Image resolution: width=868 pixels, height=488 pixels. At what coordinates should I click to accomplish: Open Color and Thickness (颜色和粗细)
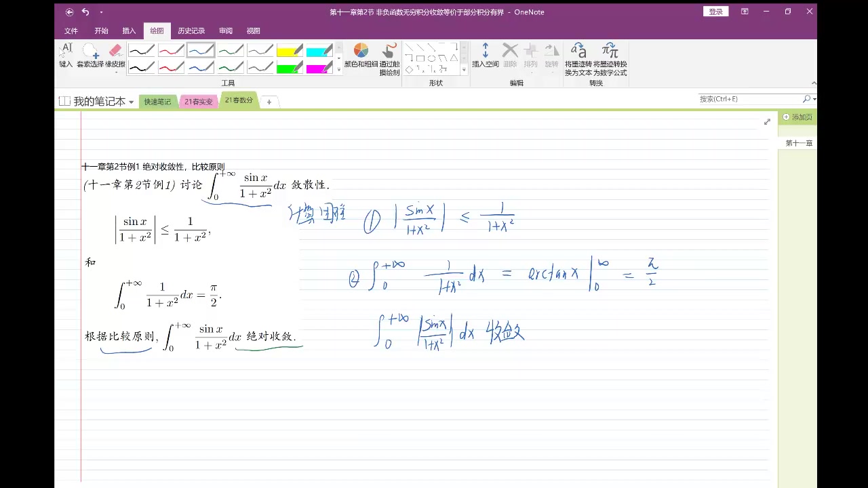pyautogui.click(x=361, y=56)
